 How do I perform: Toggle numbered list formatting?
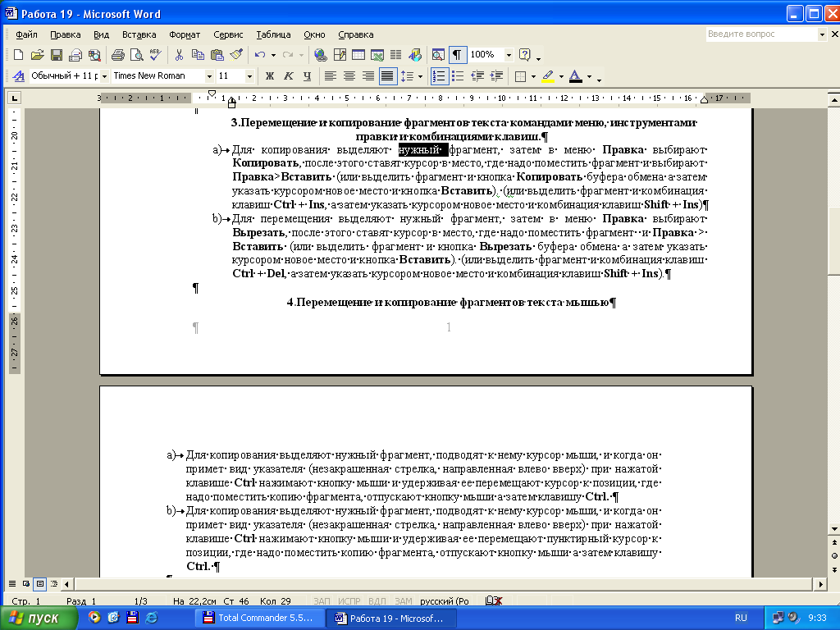tap(439, 76)
